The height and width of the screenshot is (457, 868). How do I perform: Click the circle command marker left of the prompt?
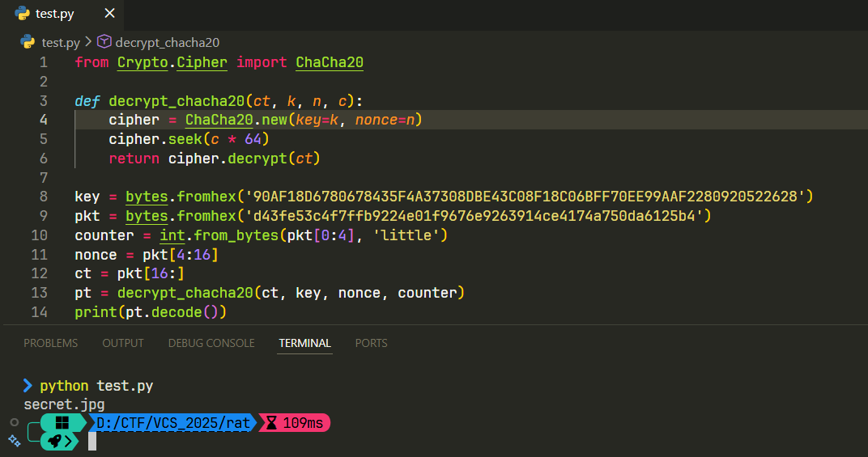[14, 422]
